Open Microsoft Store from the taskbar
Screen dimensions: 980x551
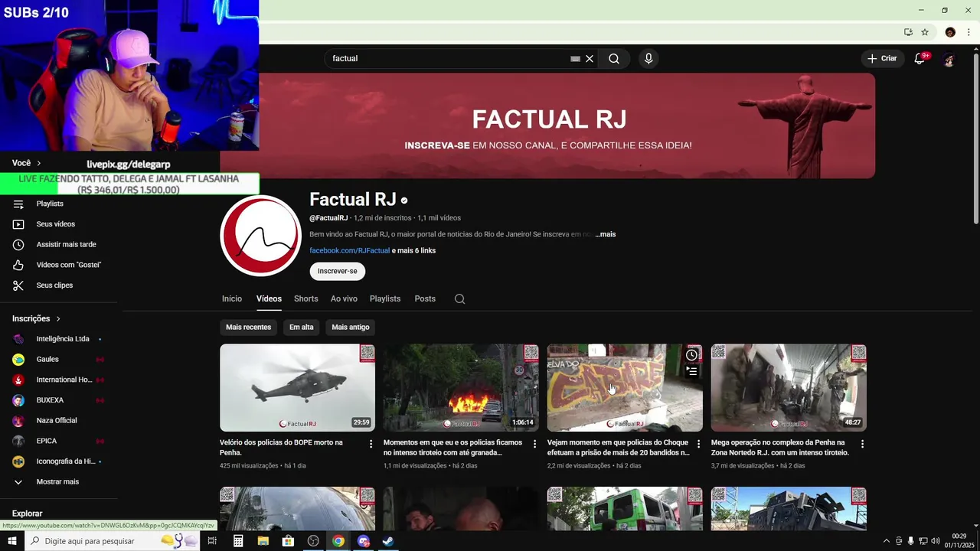[x=288, y=541]
